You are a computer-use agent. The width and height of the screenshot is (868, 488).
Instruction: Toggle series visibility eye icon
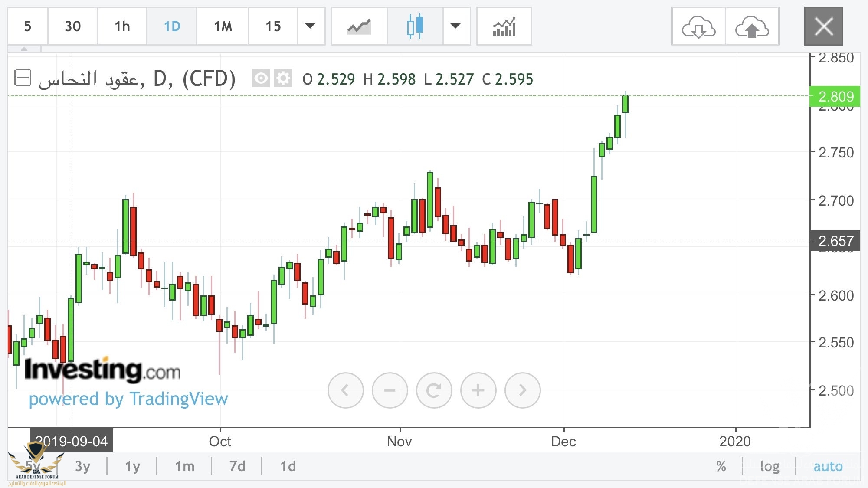pos(261,79)
